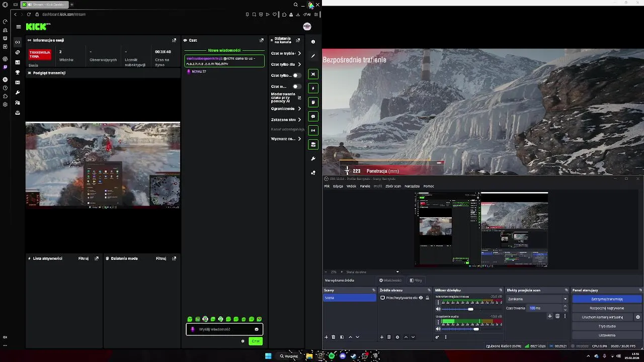Viewport: 644px width, 362px height.
Task: Toggle the Czat tylko... switch
Action: (296, 75)
